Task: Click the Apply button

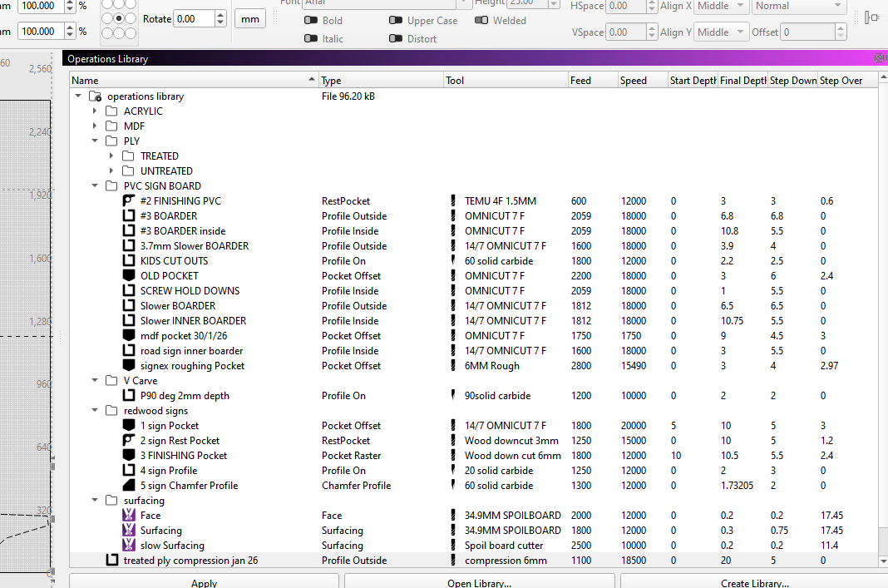Action: 204,582
